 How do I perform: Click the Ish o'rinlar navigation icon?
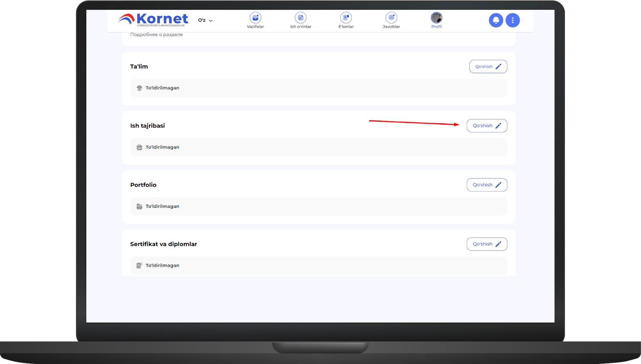300,18
